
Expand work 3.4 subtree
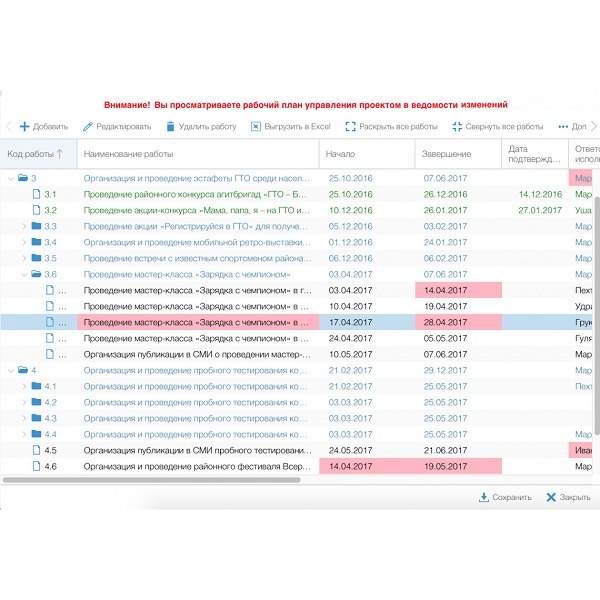tap(24, 242)
